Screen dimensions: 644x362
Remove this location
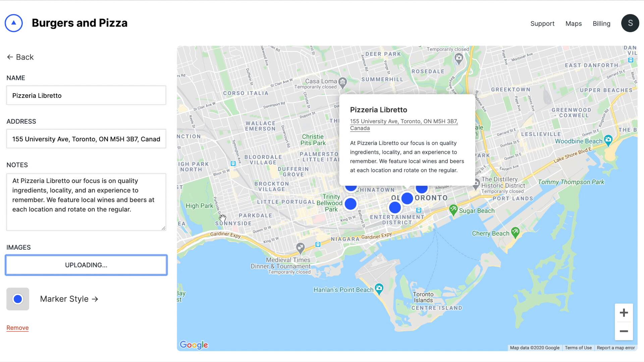pos(17,328)
